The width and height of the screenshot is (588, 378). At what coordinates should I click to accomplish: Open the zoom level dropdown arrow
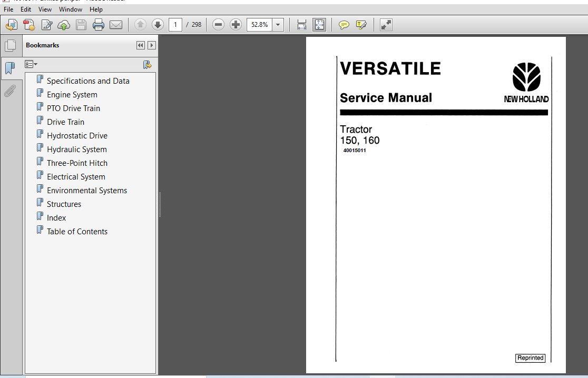coord(278,25)
